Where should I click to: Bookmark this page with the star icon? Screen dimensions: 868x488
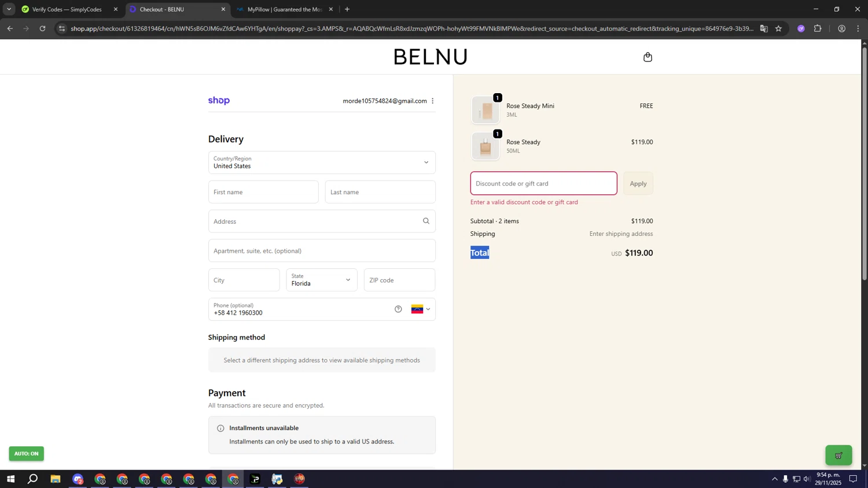click(778, 28)
